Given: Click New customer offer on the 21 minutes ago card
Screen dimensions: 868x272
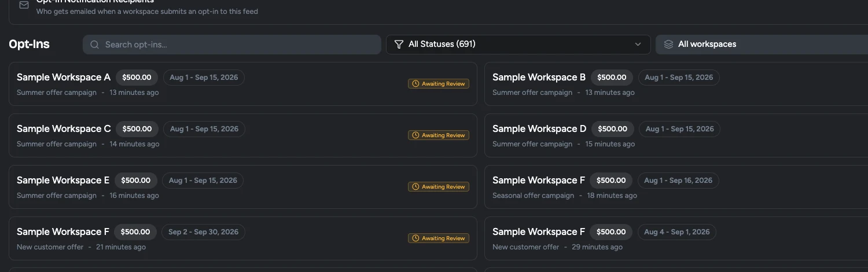Looking at the screenshot, I should pyautogui.click(x=50, y=247).
